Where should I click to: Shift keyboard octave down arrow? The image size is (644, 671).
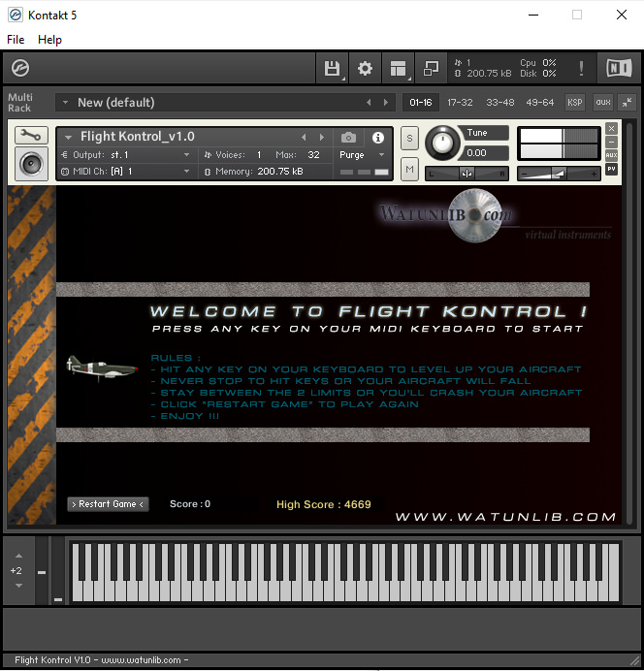click(x=18, y=586)
